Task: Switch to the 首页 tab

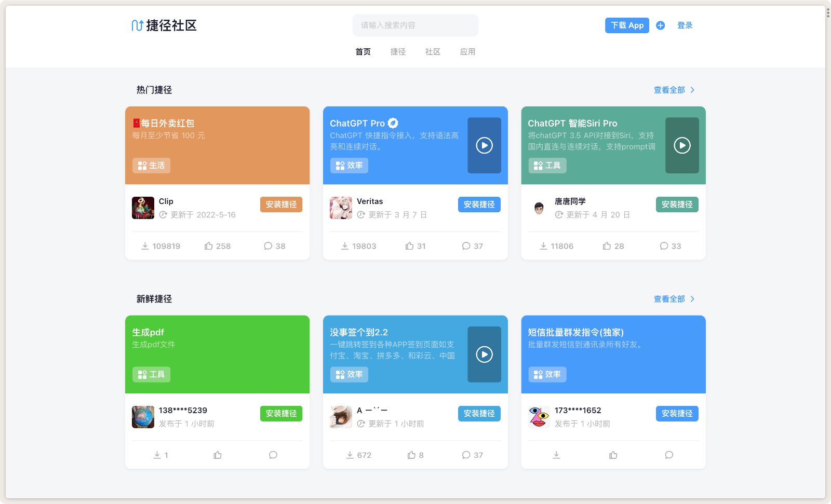Action: click(363, 52)
